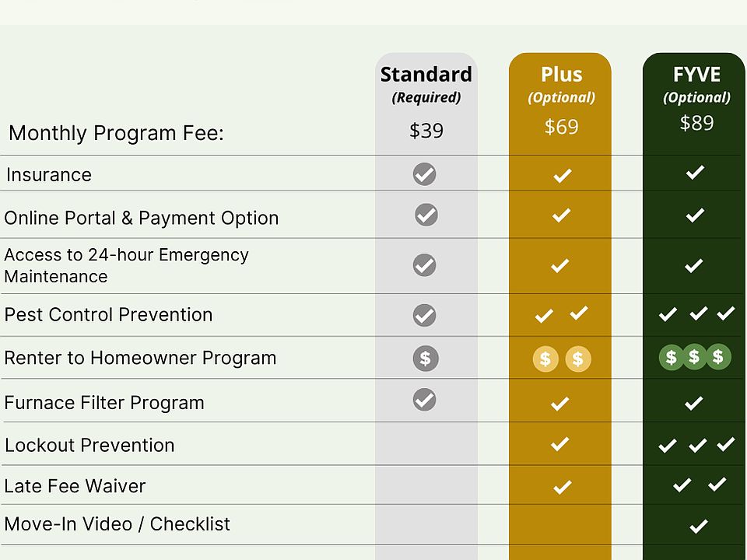Click the Lockout Prevention row label
Viewport: 747px width, 560px height.
pyautogui.click(x=89, y=446)
